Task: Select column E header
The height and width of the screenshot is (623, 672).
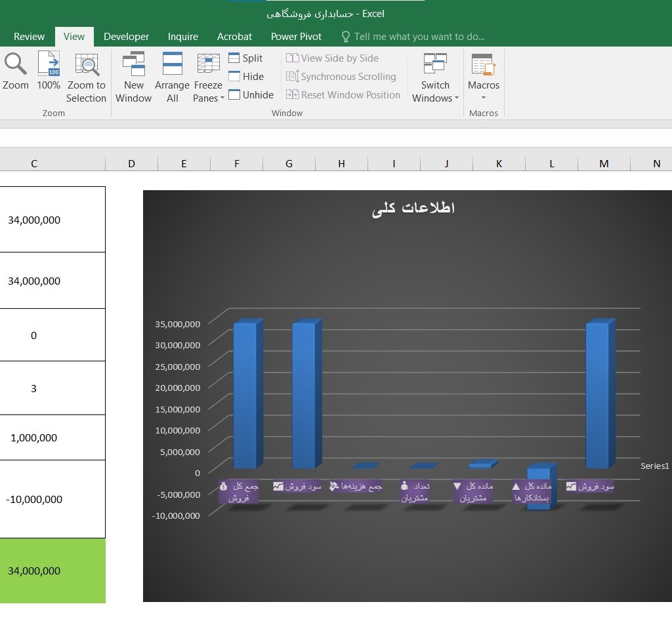Action: click(184, 163)
